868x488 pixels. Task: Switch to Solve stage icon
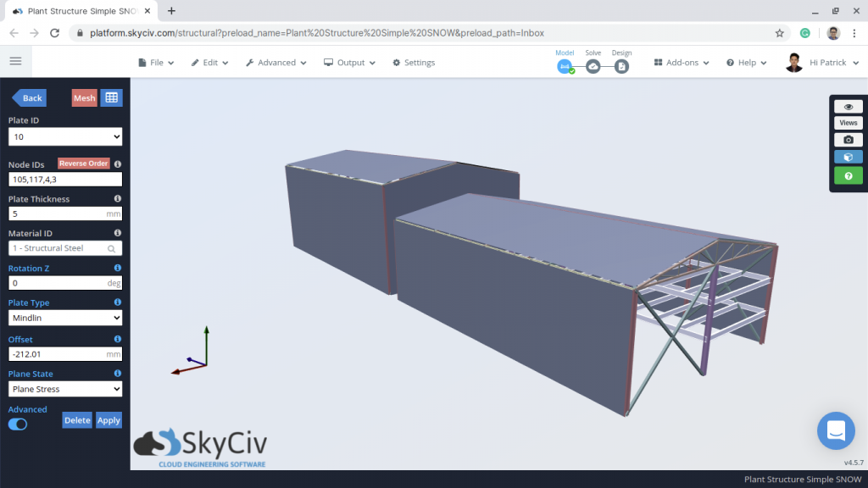593,66
